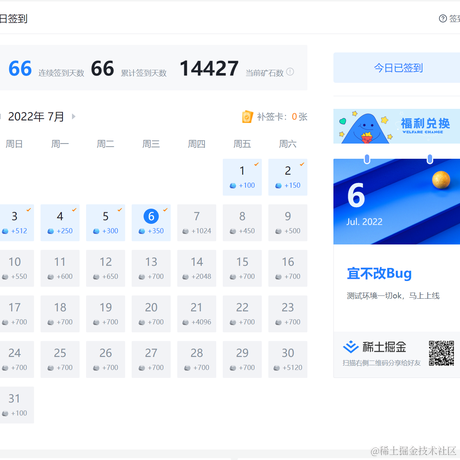Select calendar day 30 with +5120

[288, 359]
